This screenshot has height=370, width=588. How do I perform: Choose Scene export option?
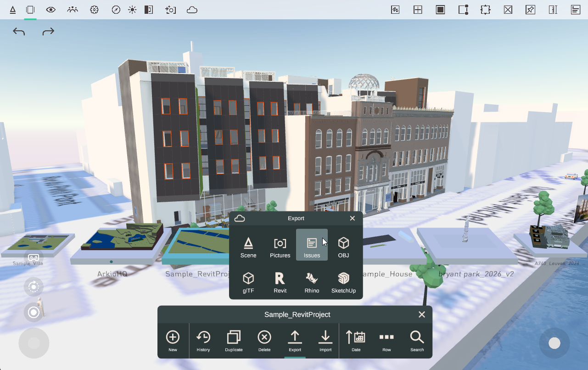pyautogui.click(x=248, y=247)
